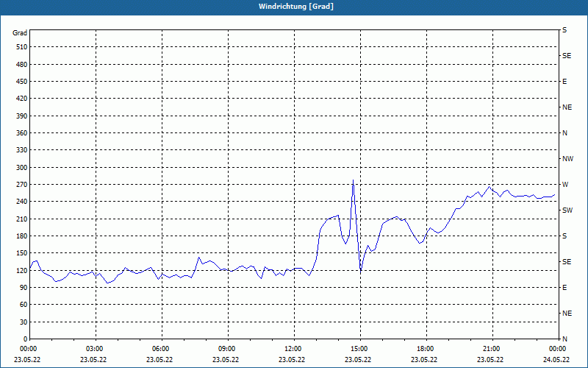Click the 120 value on the y-axis
This screenshot has width=588, height=368.
[21, 270]
